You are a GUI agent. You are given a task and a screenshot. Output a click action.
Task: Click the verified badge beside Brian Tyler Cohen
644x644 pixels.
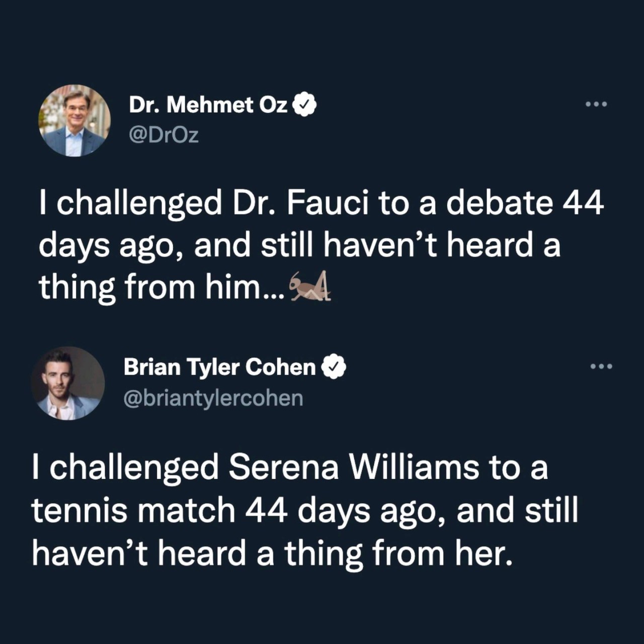[334, 367]
